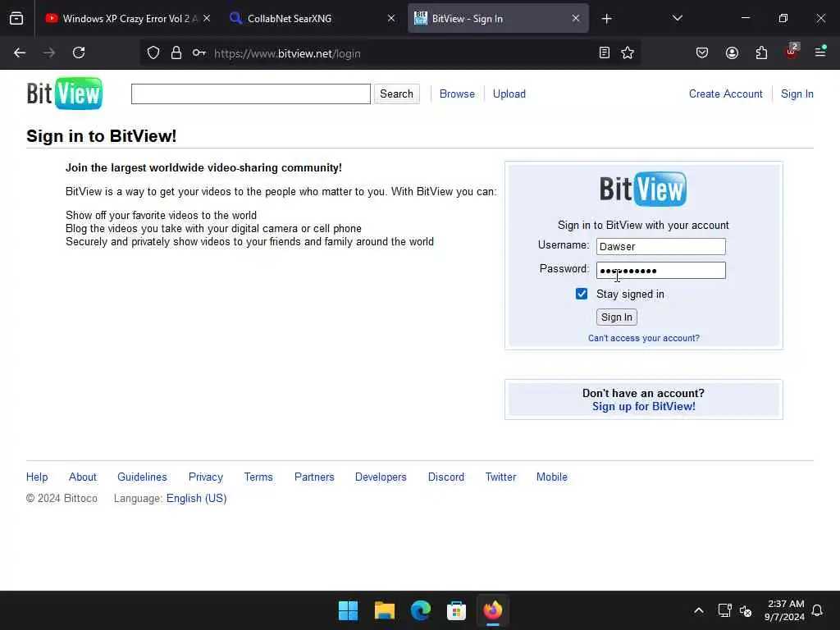The image size is (840, 630).
Task: Submit the form with Sign In button
Action: point(617,317)
